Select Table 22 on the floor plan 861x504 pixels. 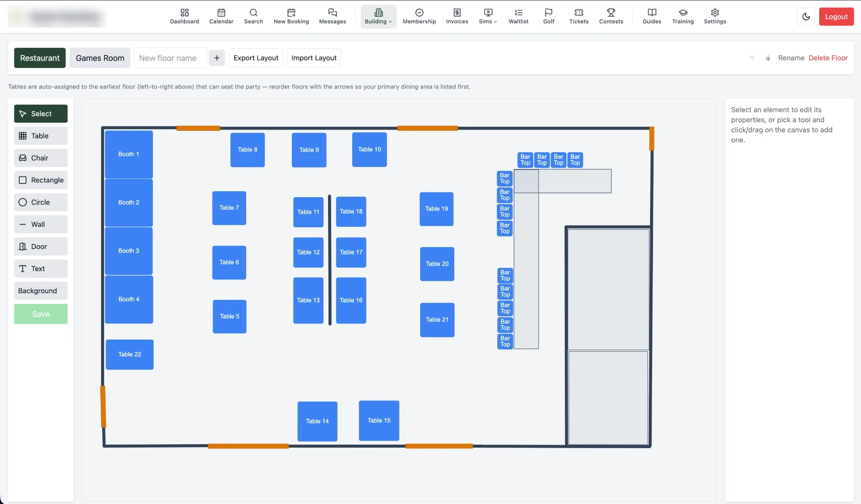click(x=130, y=354)
